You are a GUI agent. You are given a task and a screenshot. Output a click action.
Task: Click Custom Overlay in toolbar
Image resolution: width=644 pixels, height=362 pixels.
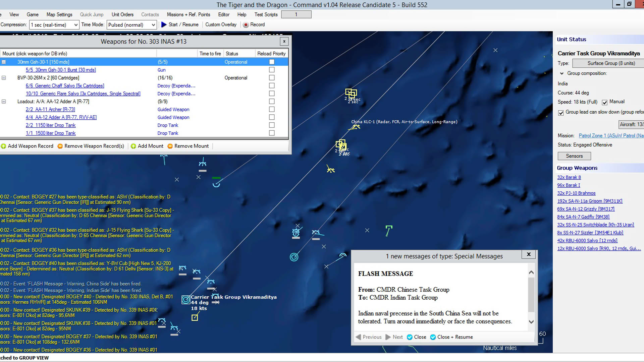coord(221,24)
